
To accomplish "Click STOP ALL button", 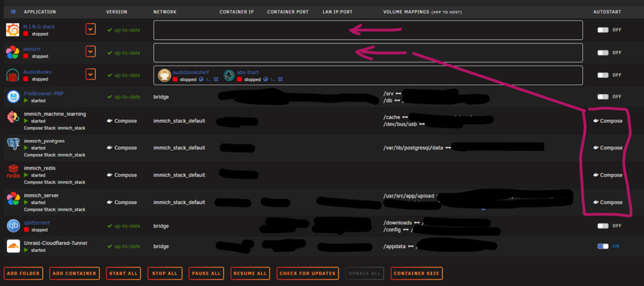I will click(165, 274).
